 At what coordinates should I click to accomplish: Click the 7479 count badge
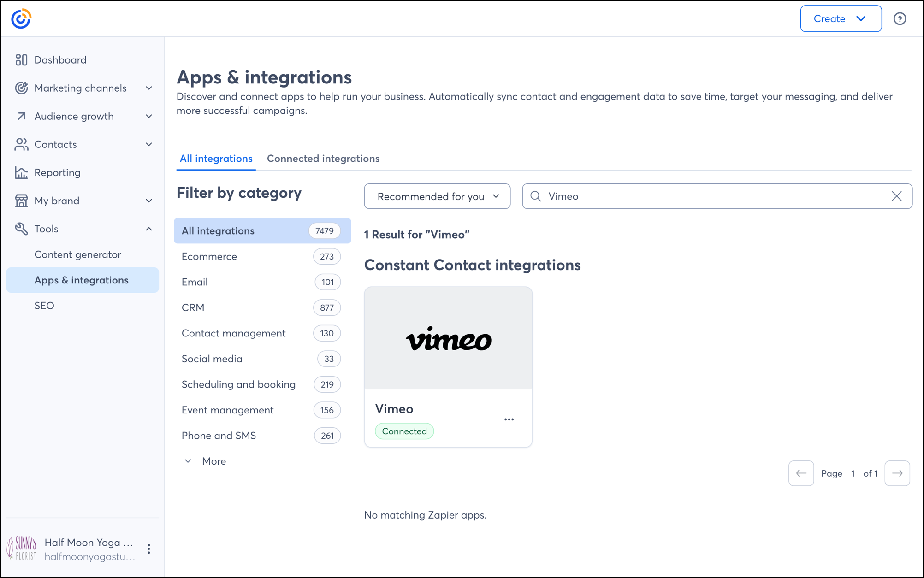tap(325, 231)
